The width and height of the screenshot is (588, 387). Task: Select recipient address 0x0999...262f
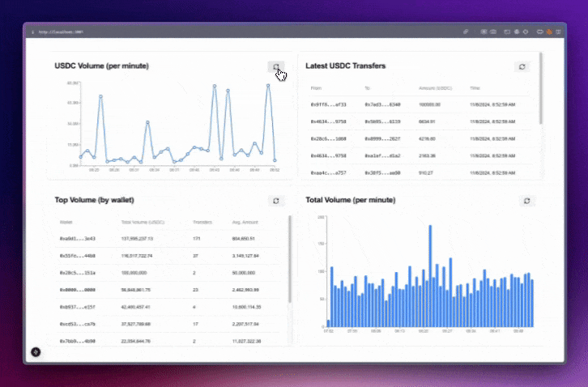[x=382, y=138]
